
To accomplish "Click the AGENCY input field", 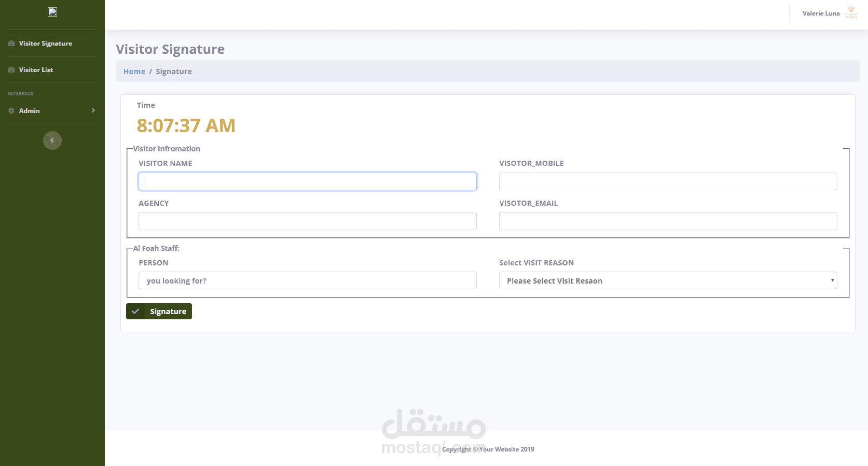I will (308, 221).
